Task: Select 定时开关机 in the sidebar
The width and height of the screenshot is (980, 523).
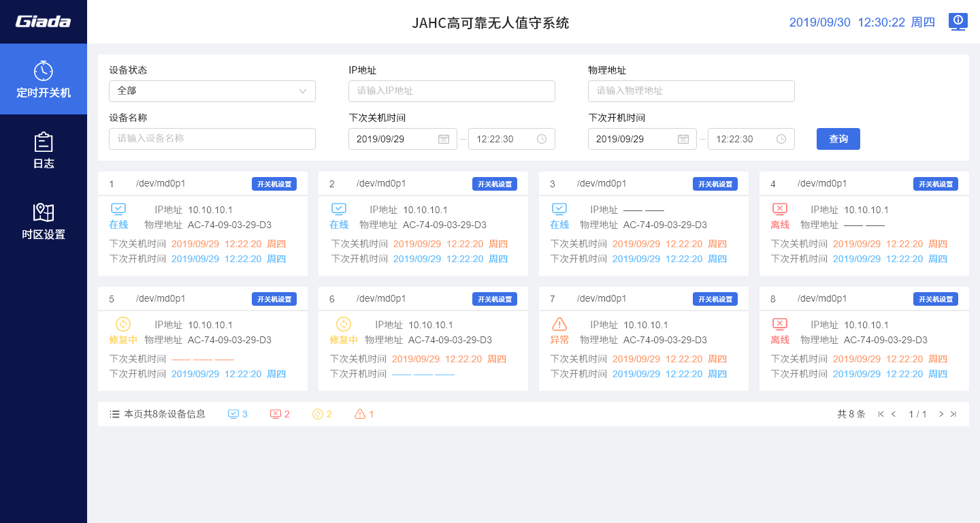Action: [44, 79]
